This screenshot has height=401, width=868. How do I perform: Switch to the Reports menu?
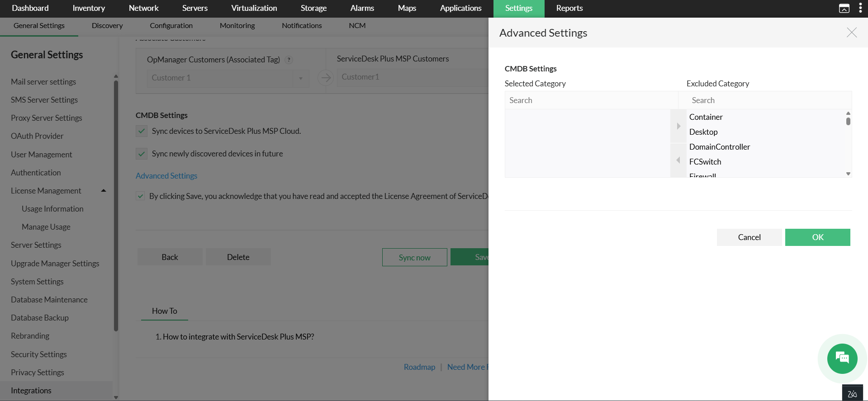pyautogui.click(x=569, y=8)
